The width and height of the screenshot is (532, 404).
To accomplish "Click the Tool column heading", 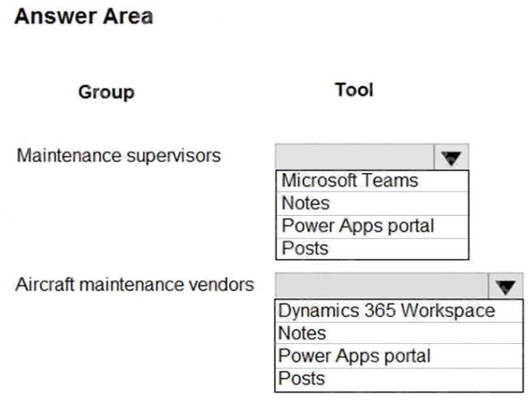I will (354, 90).
